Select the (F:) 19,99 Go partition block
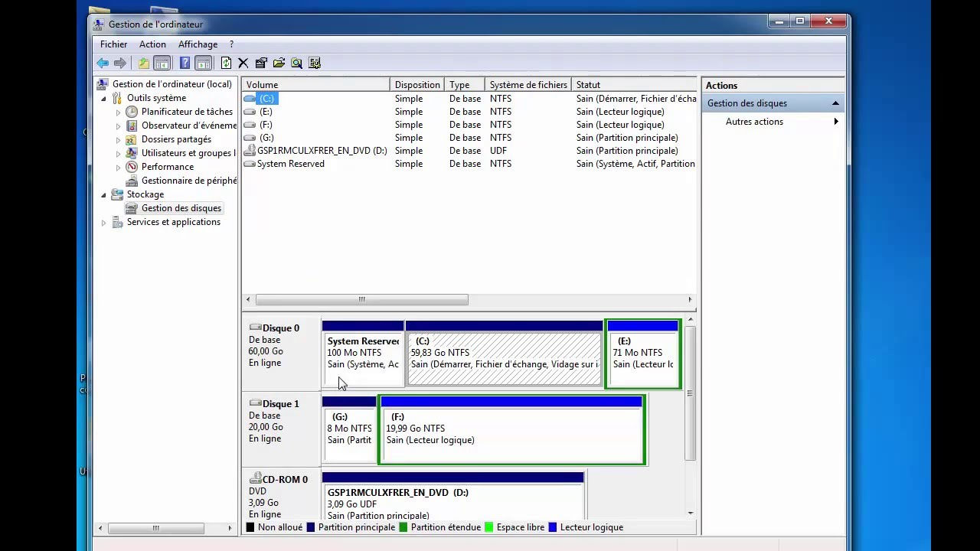 pos(512,430)
